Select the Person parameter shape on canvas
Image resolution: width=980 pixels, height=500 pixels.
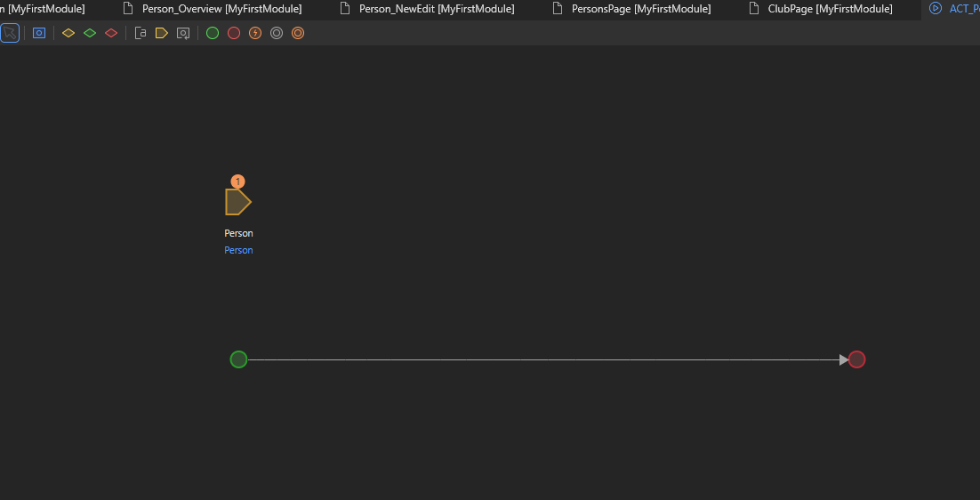tap(238, 202)
